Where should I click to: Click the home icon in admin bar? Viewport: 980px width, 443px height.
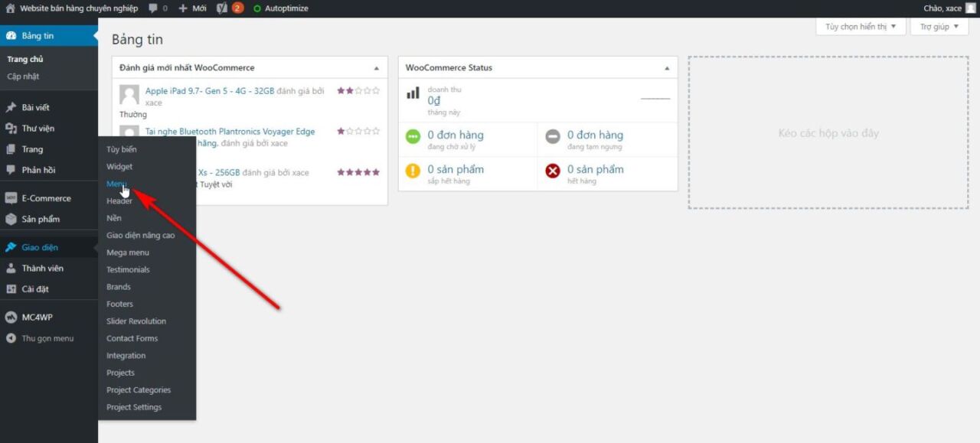click(x=10, y=8)
